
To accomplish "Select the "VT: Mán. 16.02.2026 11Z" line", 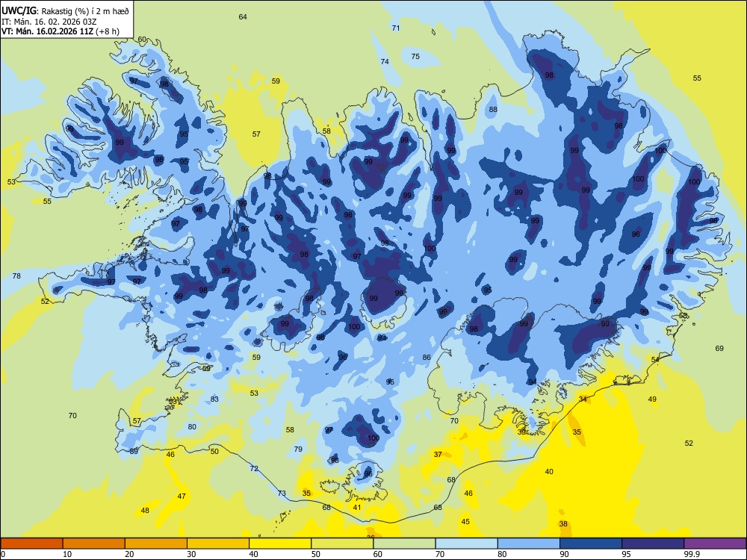I will pos(48,31).
